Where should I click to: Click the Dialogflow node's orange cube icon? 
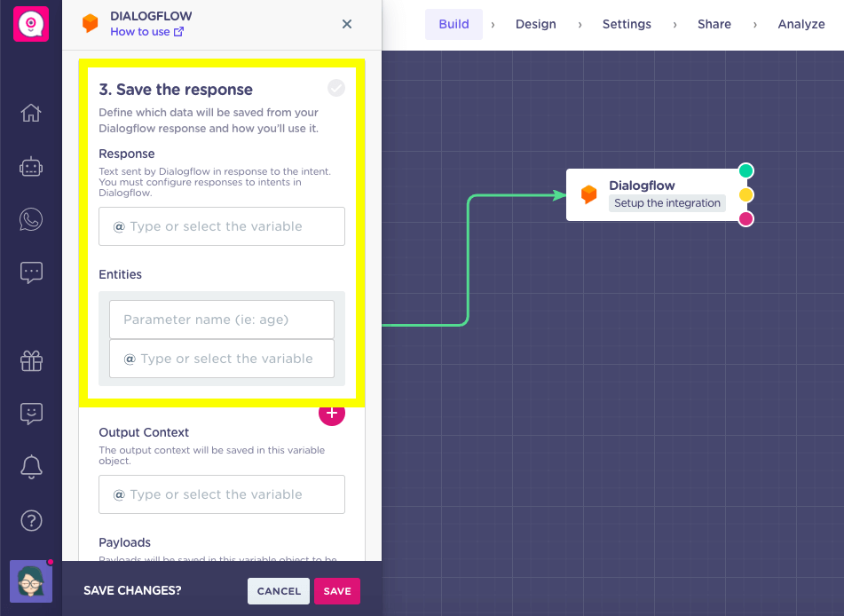pyautogui.click(x=589, y=193)
